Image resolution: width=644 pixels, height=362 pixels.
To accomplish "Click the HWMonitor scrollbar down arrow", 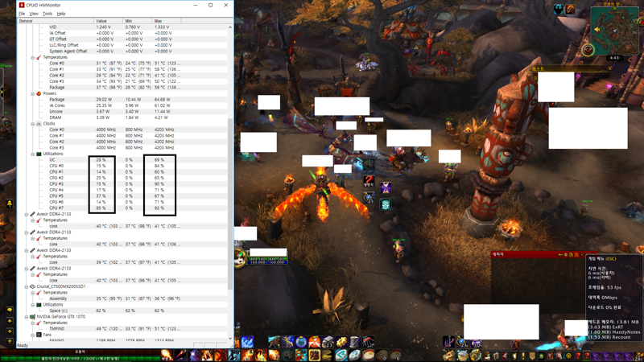I will 230,339.
